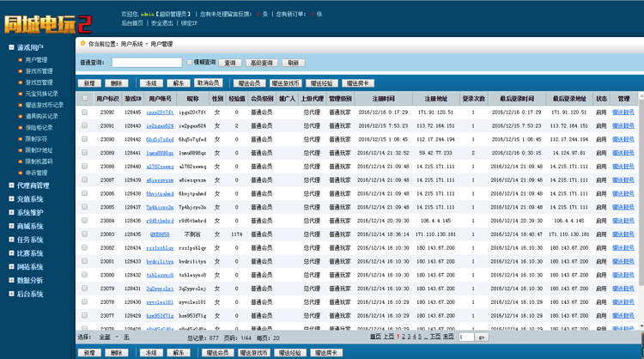The height and width of the screenshot is (359, 644).
Task: Check the row checkbox for user 23092
Action: 84,112
